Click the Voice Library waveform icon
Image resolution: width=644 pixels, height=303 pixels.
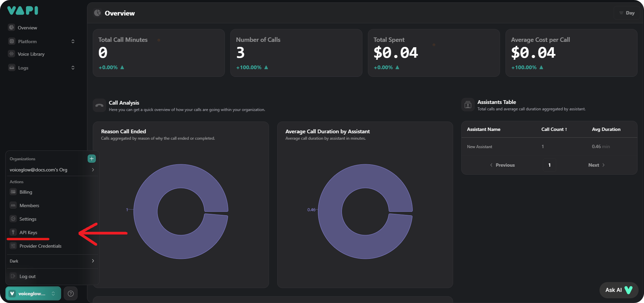tap(12, 54)
